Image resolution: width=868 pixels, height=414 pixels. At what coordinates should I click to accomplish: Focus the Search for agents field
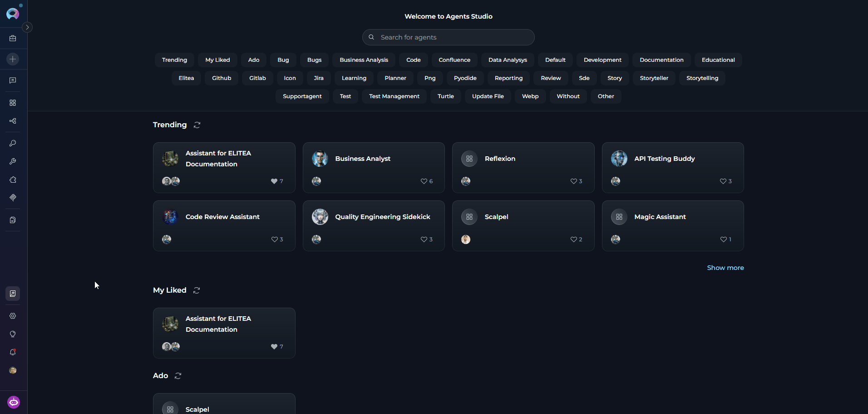(x=449, y=37)
